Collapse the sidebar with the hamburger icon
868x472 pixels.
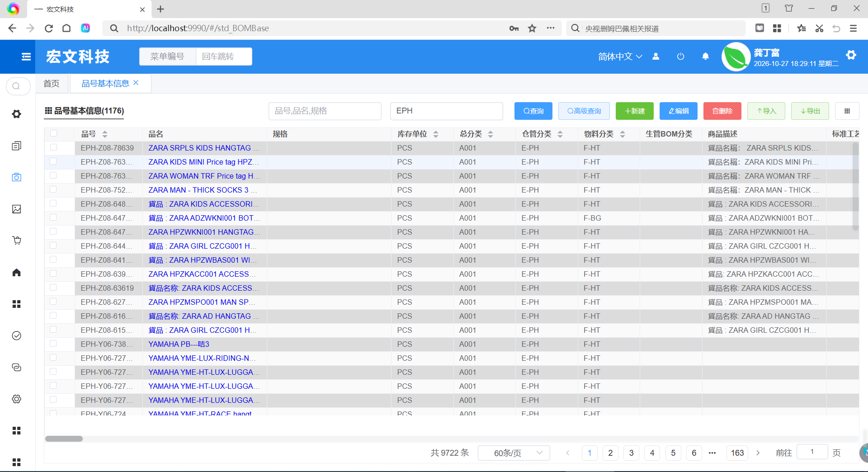point(26,57)
